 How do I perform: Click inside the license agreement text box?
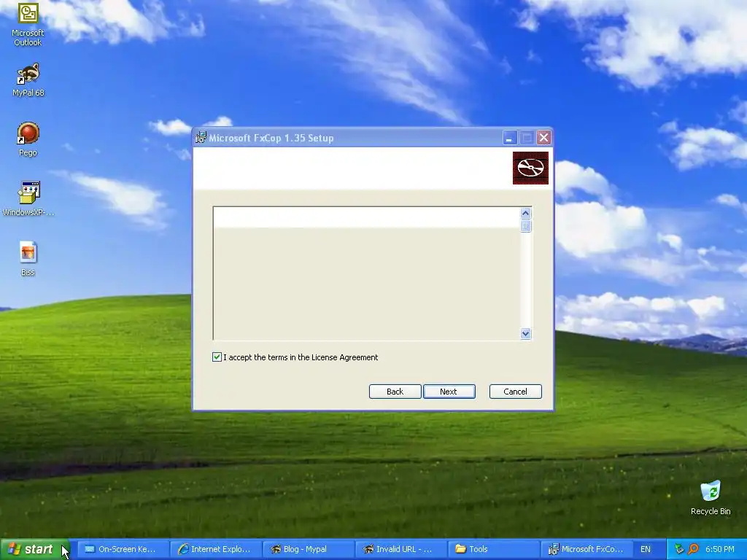pyautogui.click(x=367, y=273)
